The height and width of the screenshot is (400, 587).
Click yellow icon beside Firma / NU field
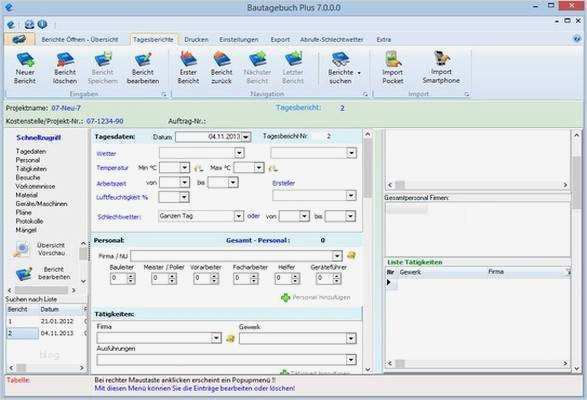tap(351, 255)
